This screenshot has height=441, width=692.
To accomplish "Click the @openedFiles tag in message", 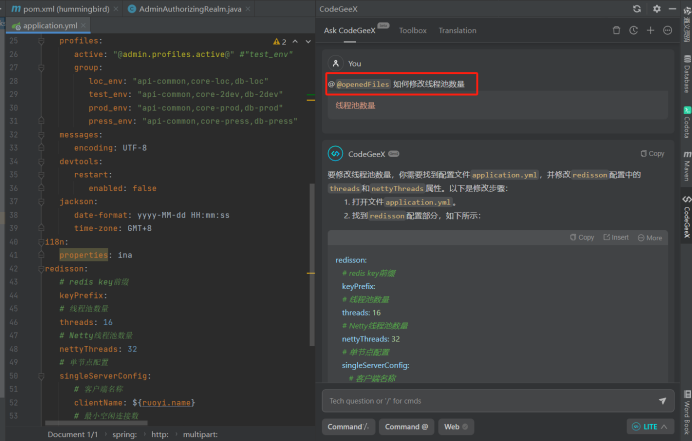I will click(x=363, y=84).
